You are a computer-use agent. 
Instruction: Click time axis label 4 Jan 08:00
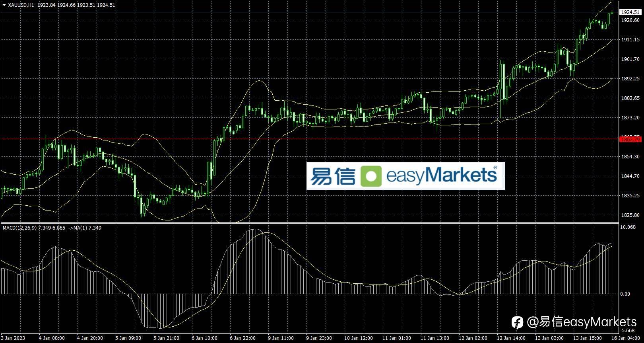[x=52, y=338]
